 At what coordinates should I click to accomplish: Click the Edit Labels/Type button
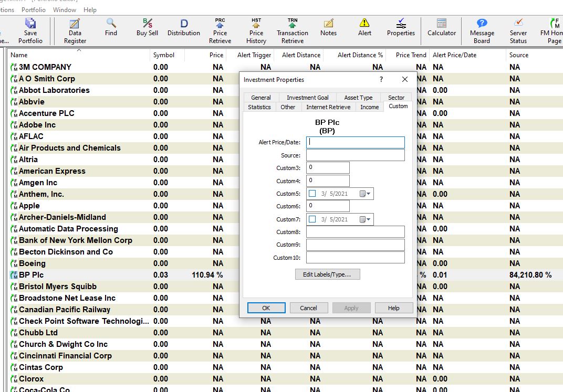pyautogui.click(x=327, y=274)
